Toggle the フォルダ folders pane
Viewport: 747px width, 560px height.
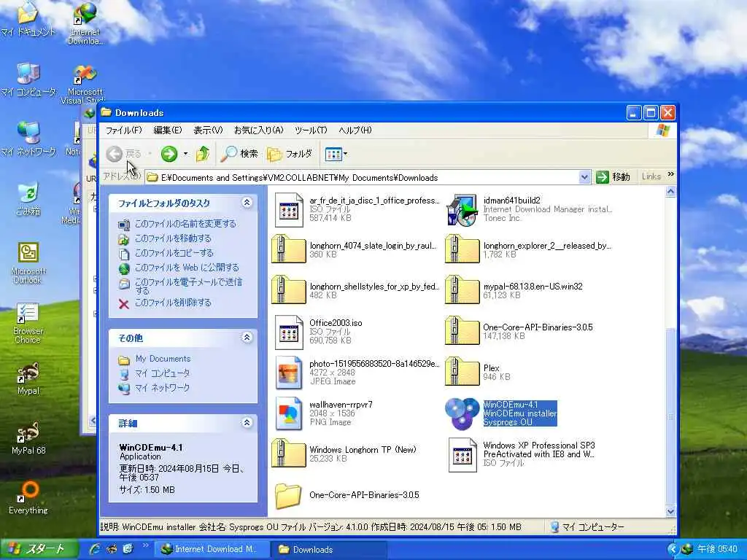point(289,154)
